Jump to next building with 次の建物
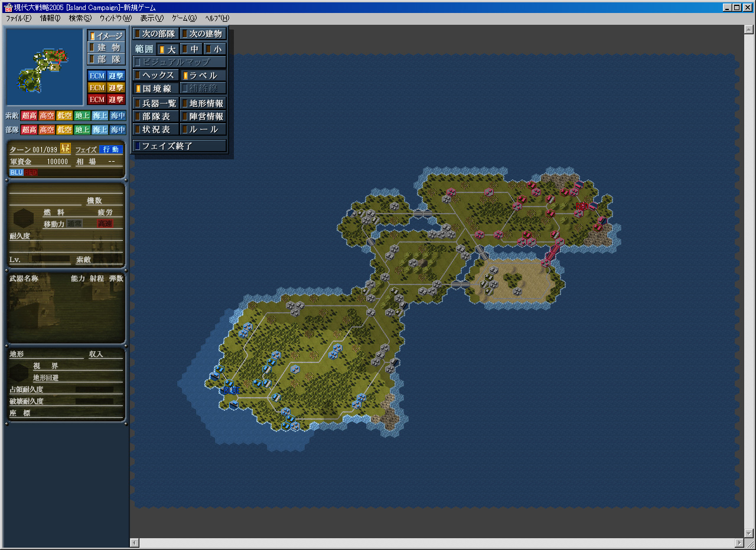756x550 pixels. [203, 34]
